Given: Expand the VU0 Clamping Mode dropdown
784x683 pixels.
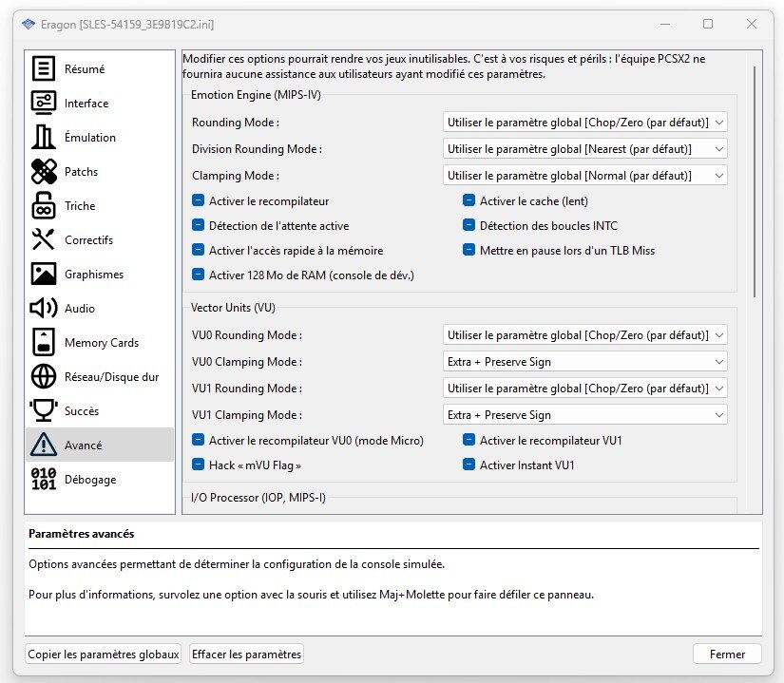Looking at the screenshot, I should (584, 362).
